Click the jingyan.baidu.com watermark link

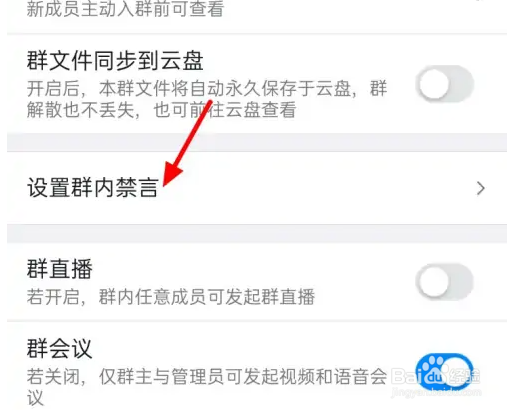(x=436, y=392)
